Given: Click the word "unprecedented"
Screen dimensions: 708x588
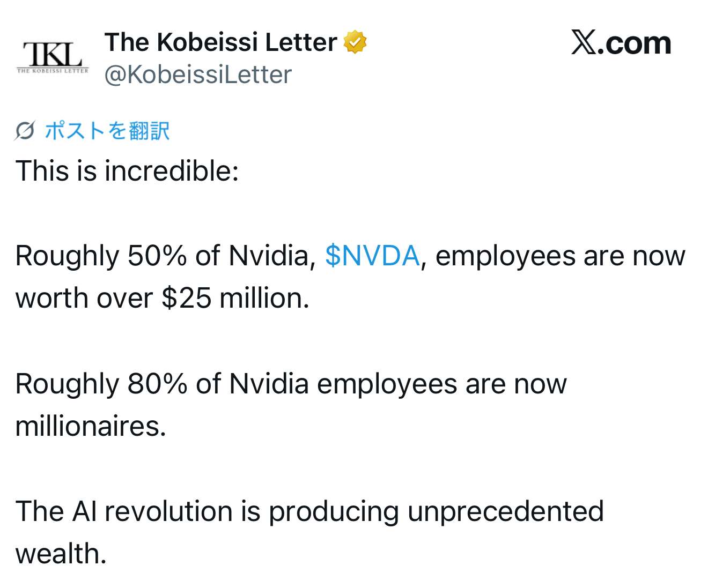Looking at the screenshot, I should (x=505, y=511).
